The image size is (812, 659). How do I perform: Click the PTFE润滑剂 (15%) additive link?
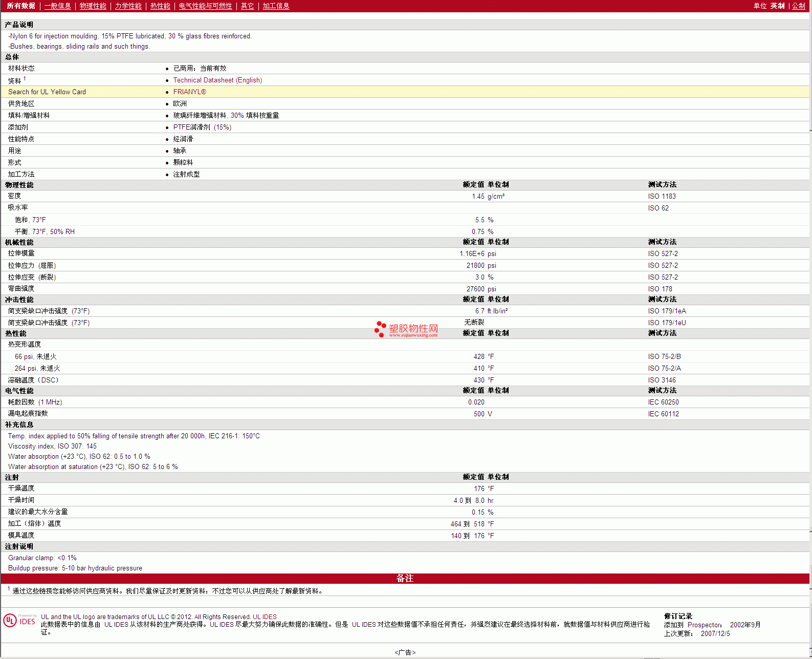tap(202, 127)
